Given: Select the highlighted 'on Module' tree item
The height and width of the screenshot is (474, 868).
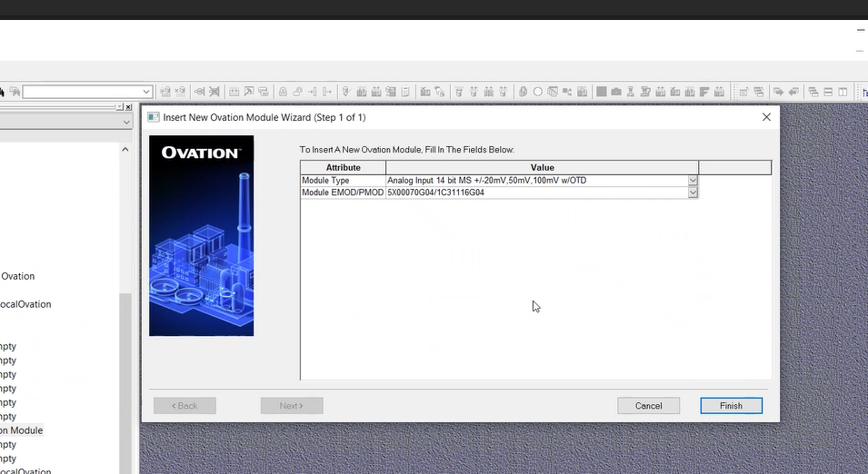Looking at the screenshot, I should [22, 430].
